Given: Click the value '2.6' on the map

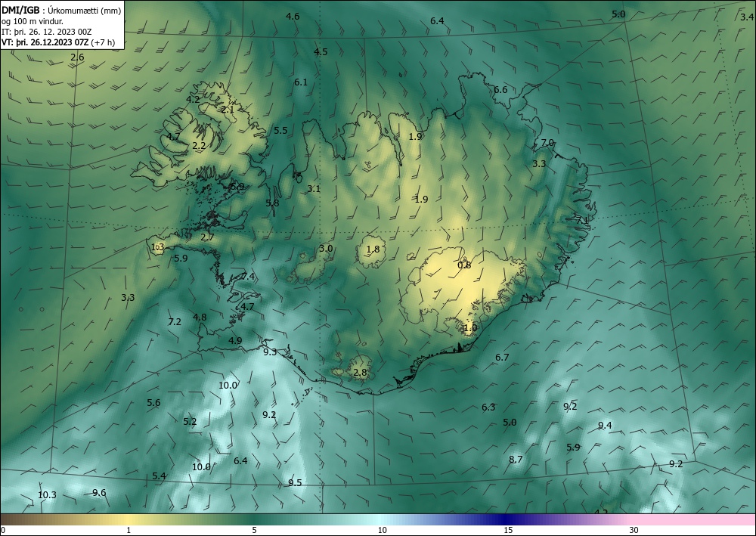Looking at the screenshot, I should tap(77, 57).
